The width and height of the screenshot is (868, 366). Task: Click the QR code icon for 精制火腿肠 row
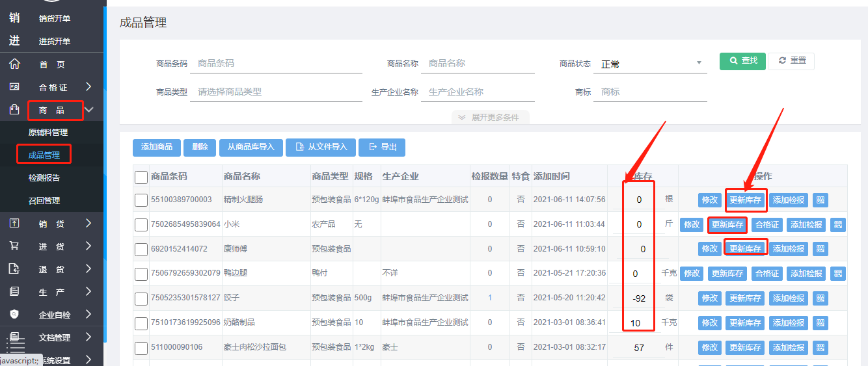(x=820, y=200)
